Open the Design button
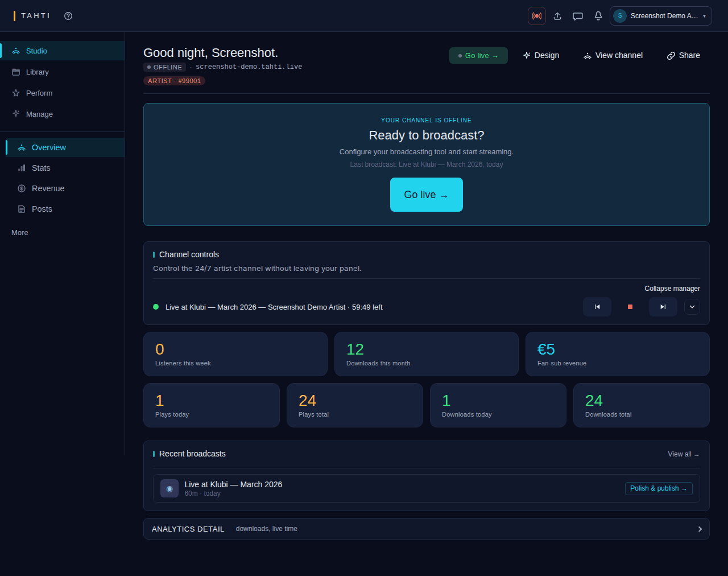This screenshot has width=728, height=576. pyautogui.click(x=541, y=55)
